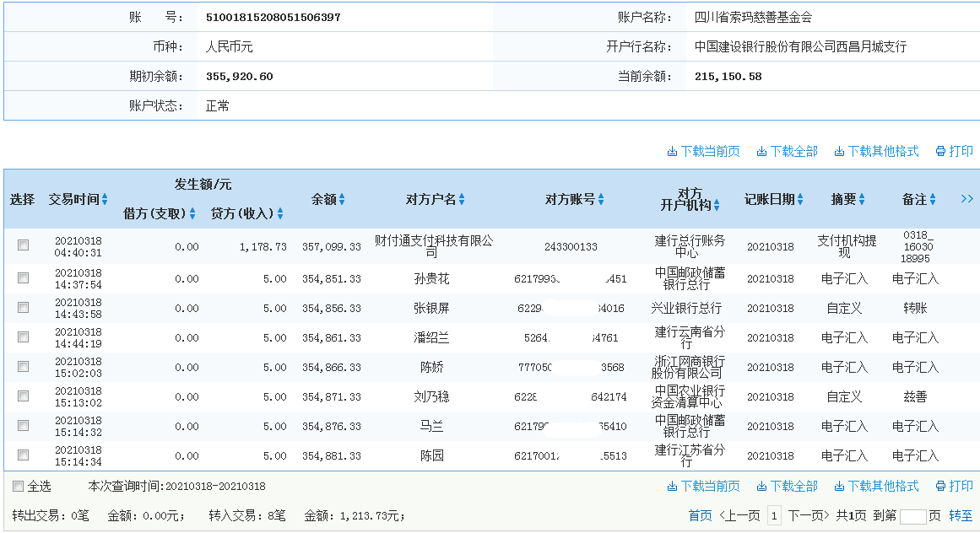Click the 下载其他格式 download icon
This screenshot has width=980, height=533.
840,151
